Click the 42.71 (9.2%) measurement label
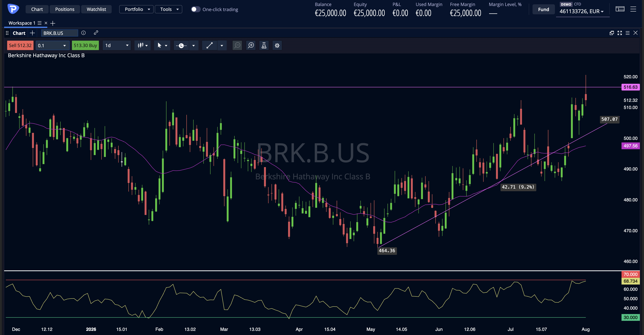The image size is (644, 335). click(x=518, y=187)
